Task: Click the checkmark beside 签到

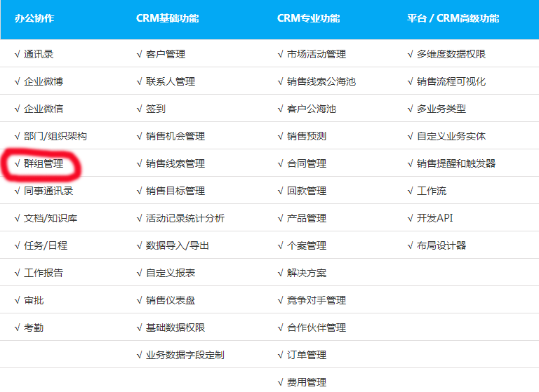Action: (x=140, y=109)
